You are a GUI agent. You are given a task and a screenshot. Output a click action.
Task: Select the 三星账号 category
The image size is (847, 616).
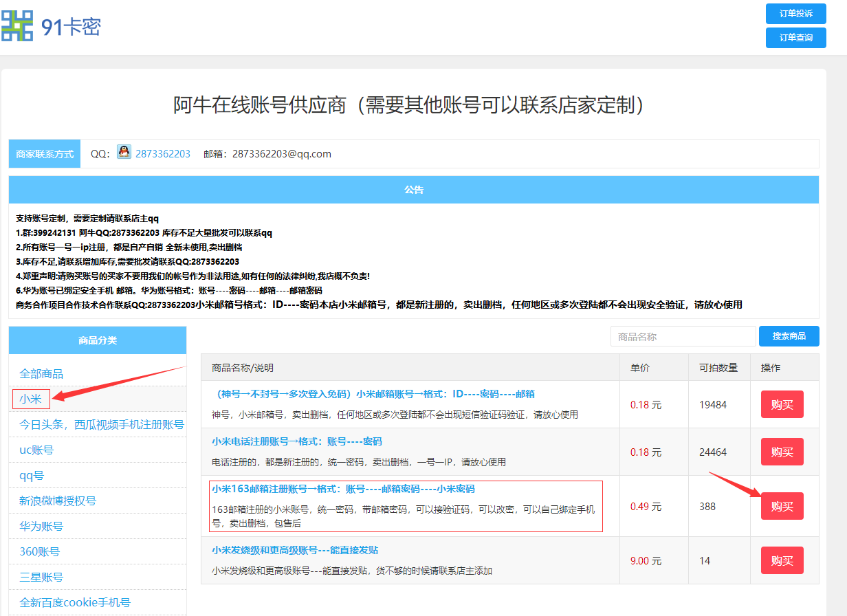[41, 577]
